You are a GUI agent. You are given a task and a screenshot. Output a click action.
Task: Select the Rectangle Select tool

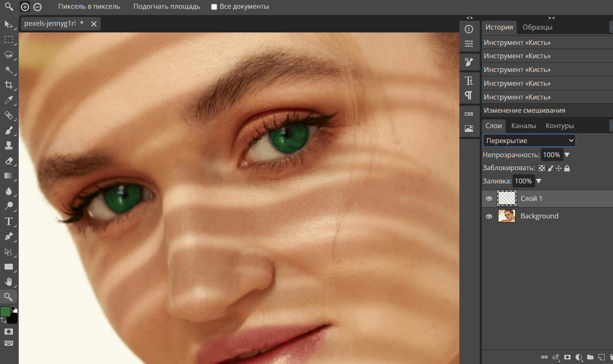coord(9,40)
